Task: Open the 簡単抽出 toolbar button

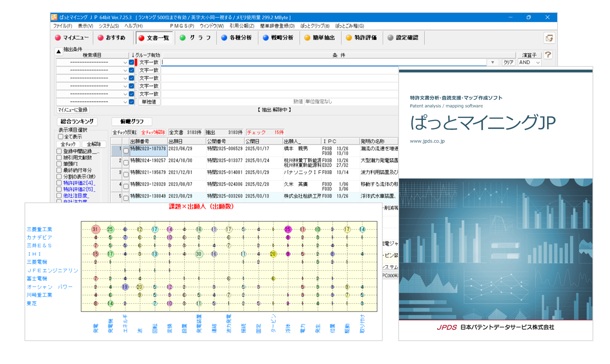Action: (319, 38)
